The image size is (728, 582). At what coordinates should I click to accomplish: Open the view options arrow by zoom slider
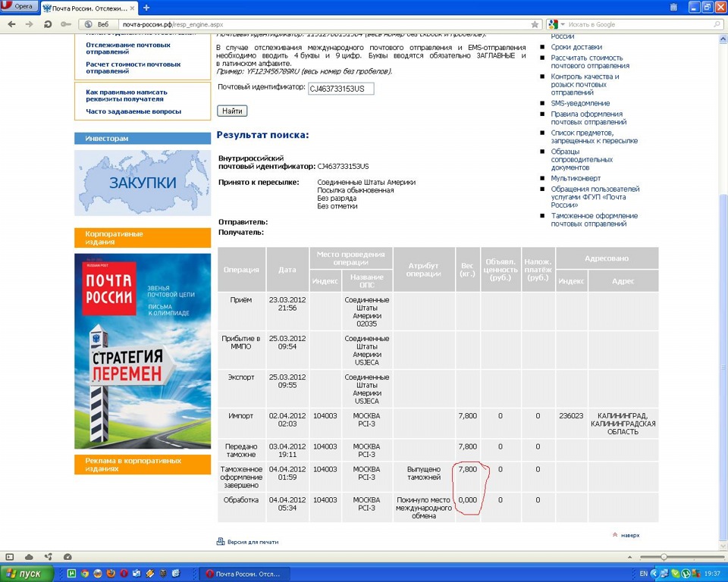pos(629,557)
